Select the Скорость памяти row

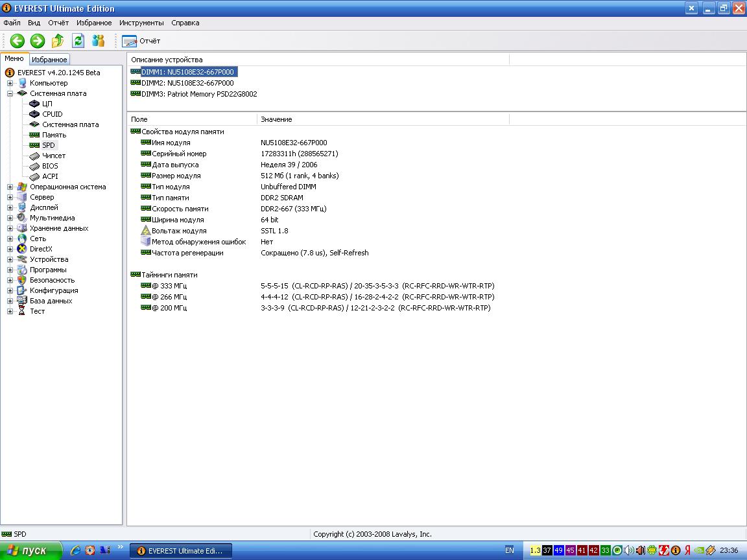[233, 209]
